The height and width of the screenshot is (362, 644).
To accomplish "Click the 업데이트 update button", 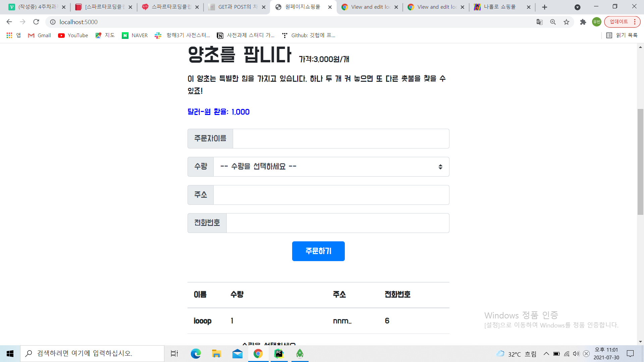I will point(619,22).
